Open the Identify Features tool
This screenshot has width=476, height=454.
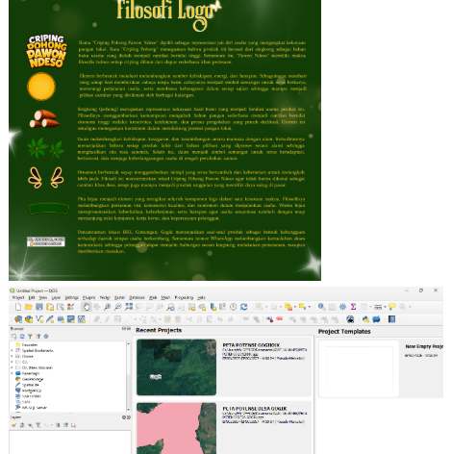point(321,307)
